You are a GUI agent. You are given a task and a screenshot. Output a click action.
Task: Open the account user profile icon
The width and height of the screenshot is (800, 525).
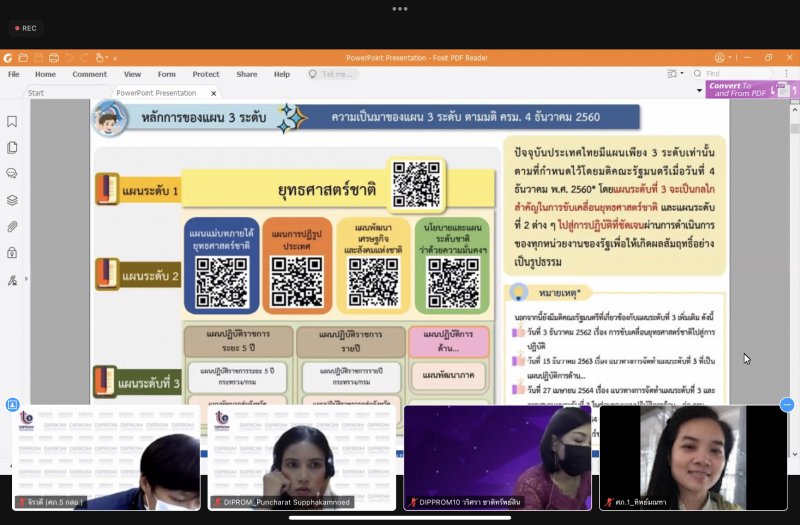719,58
